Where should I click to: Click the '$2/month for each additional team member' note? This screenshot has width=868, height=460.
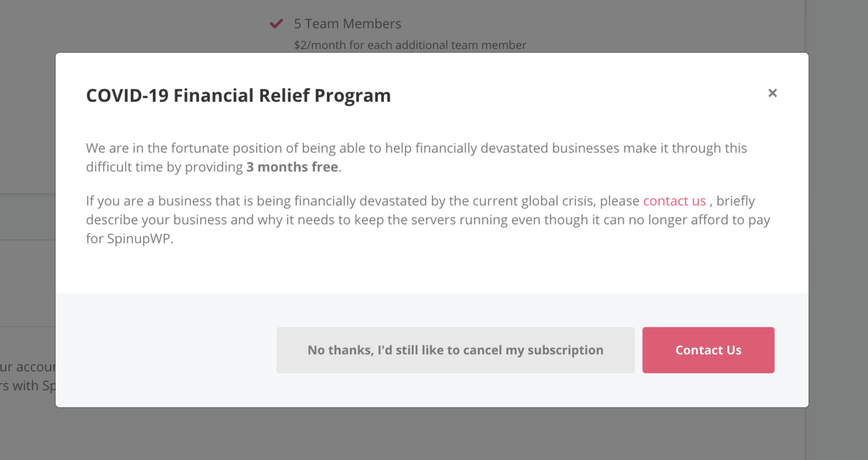pyautogui.click(x=410, y=45)
